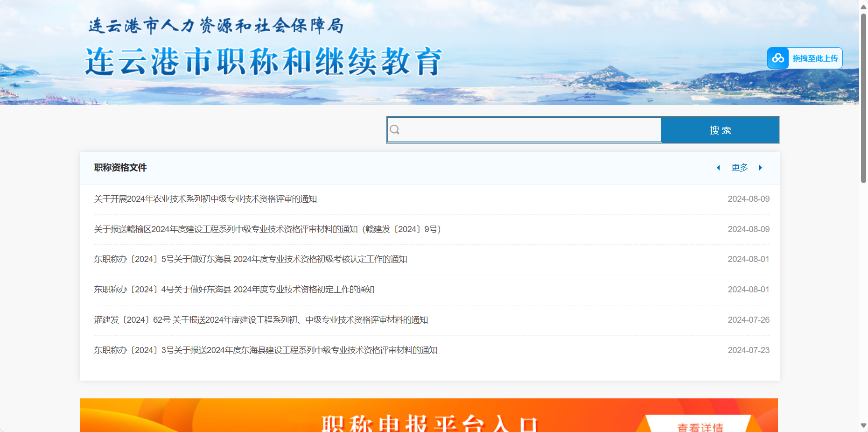Viewport: 868px width, 432px height.
Task: Click the blue 搜索 button
Action: tap(720, 130)
